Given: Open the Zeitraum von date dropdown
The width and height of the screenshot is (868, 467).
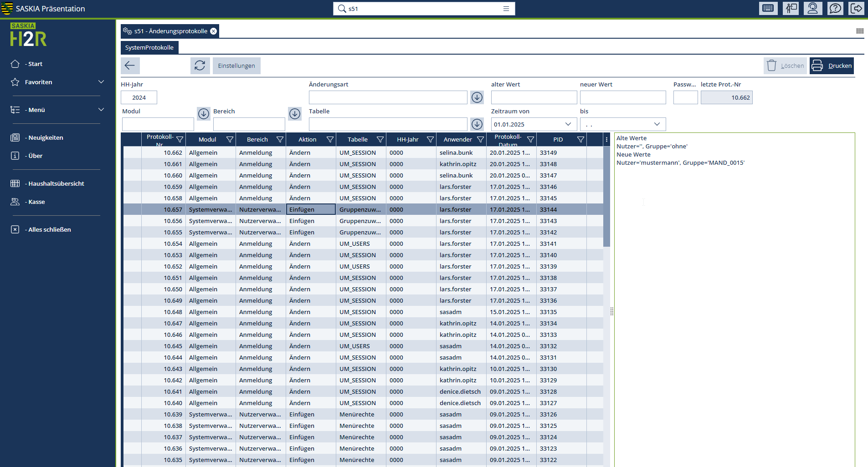Looking at the screenshot, I should click(568, 124).
